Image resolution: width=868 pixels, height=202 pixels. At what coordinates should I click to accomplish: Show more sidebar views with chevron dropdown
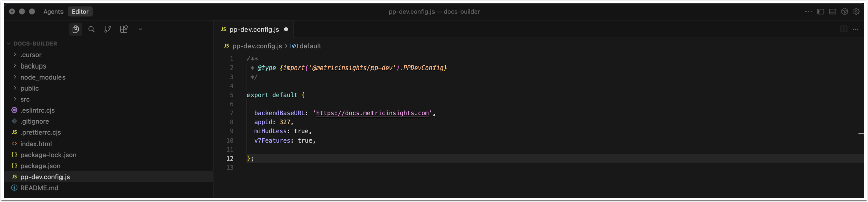coord(140,29)
